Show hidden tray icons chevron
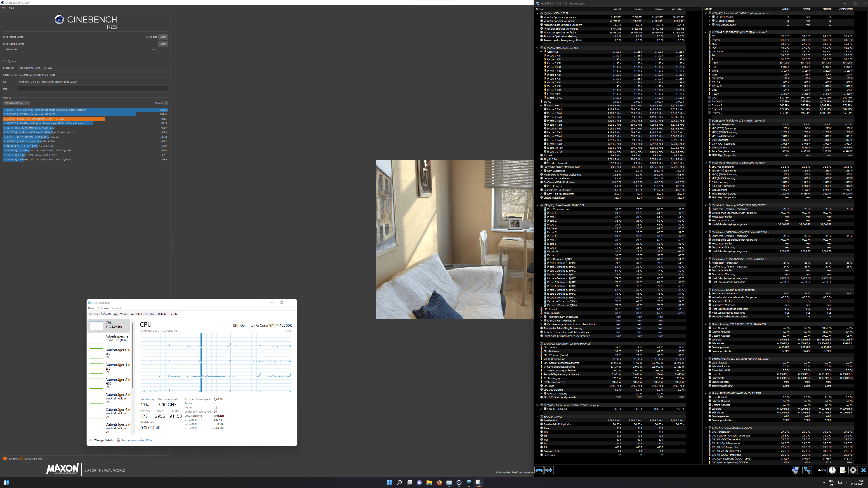Screen dimensions: 868x488 pos(824,482)
